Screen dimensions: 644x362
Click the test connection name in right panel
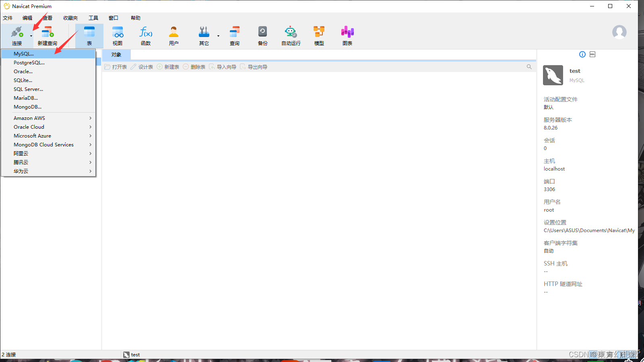coord(575,71)
